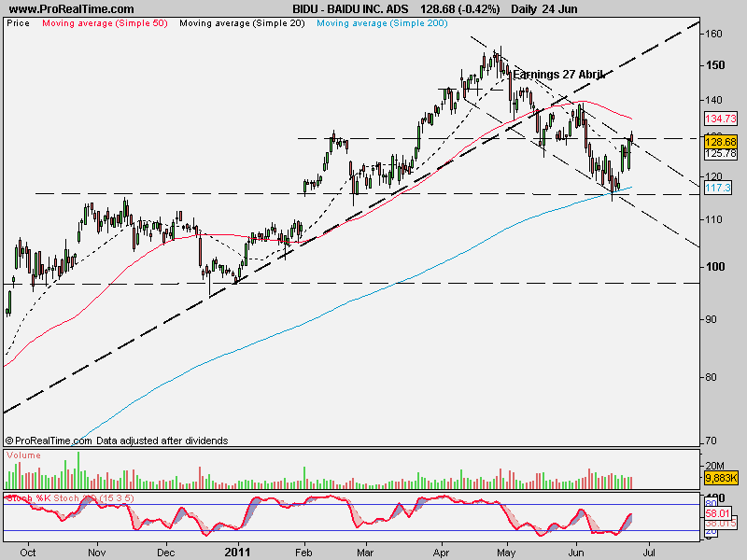Viewport: 747px width, 560px height.
Task: Click the 2011 year axis label
Action: point(237,553)
